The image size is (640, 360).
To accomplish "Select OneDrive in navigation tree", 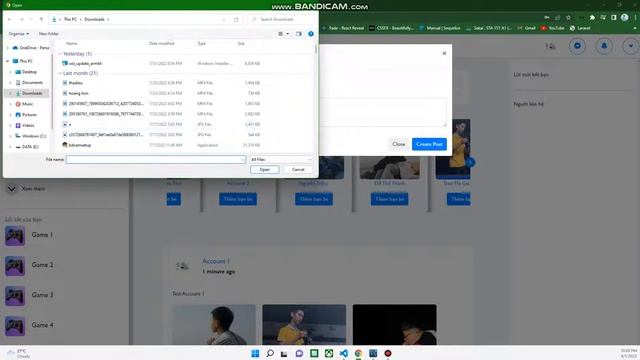I will 31,48.
